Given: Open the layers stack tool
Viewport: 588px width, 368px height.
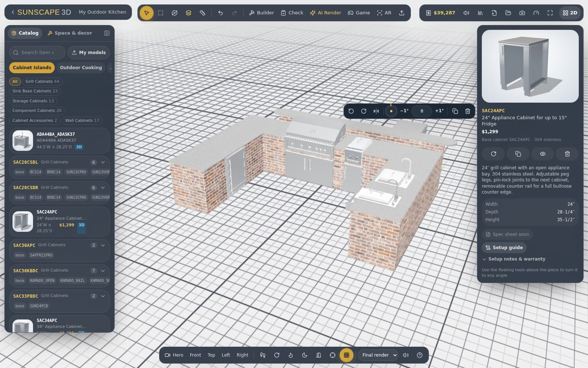Looking at the screenshot, I should (x=189, y=13).
